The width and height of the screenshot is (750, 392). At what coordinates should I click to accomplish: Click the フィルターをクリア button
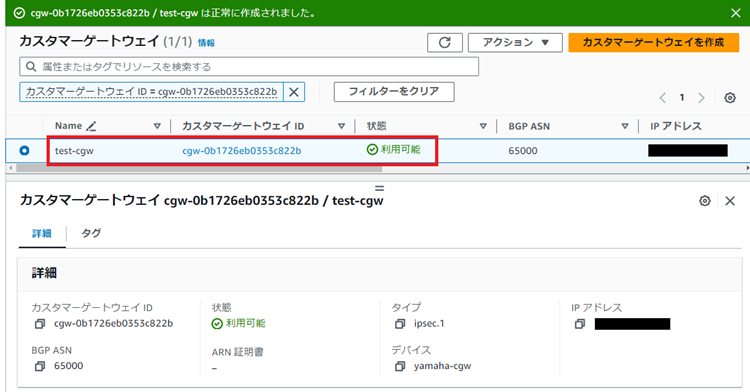(x=394, y=92)
